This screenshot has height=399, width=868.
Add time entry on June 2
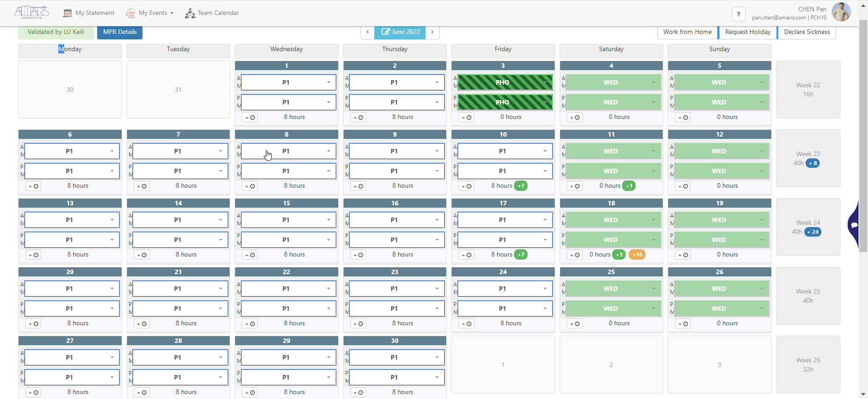(359, 118)
